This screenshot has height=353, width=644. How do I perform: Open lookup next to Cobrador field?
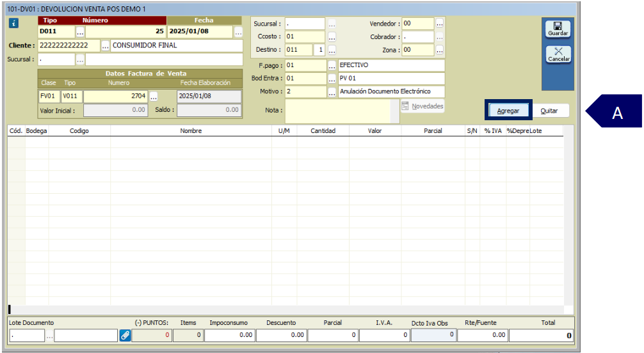pos(439,36)
